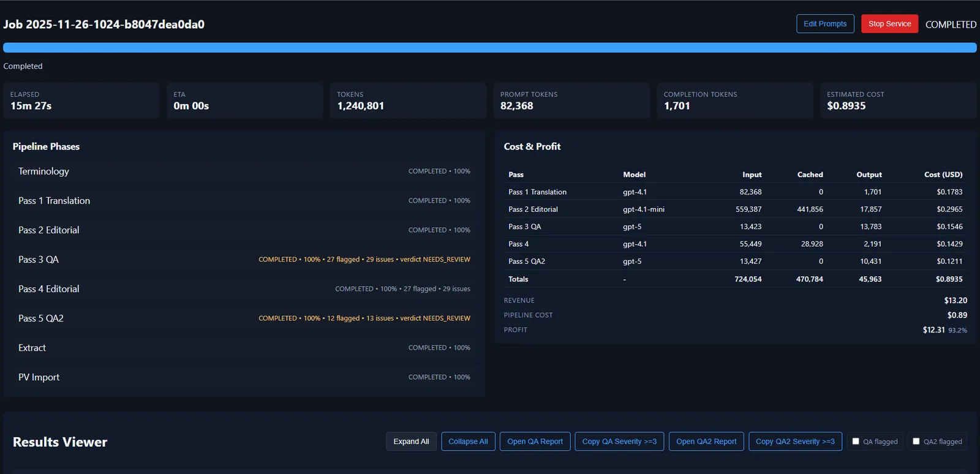
Task: Click Pass 1 Translation row in cost table
Action: point(736,192)
